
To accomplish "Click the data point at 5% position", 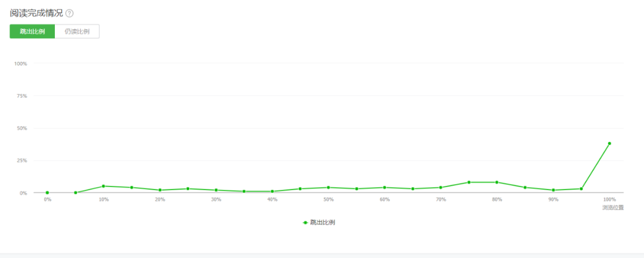I will coord(76,192).
